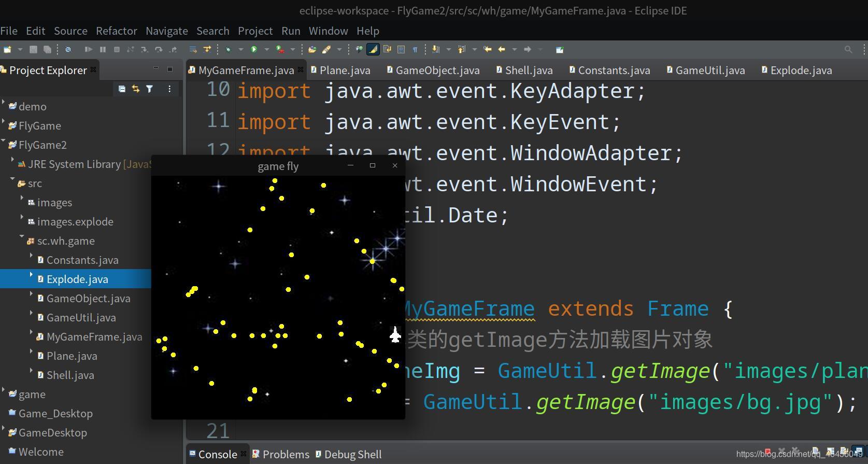Viewport: 868px width, 464px height.
Task: Click the Run with Coverage icon
Action: click(x=280, y=50)
